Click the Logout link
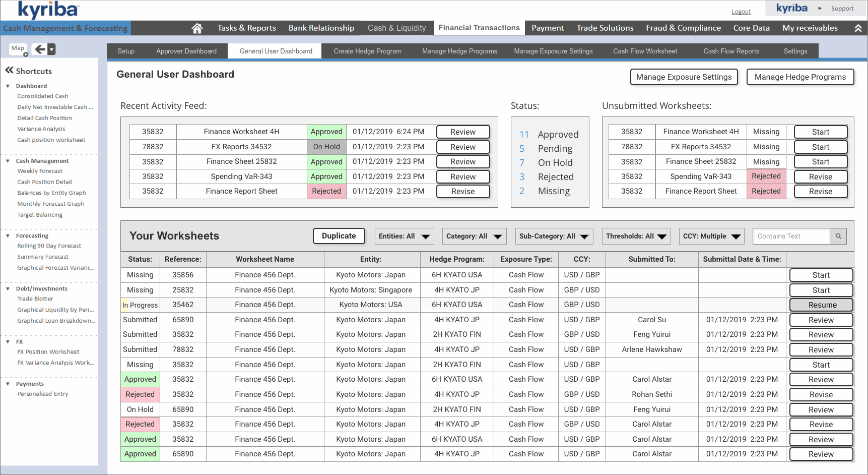 741,12
